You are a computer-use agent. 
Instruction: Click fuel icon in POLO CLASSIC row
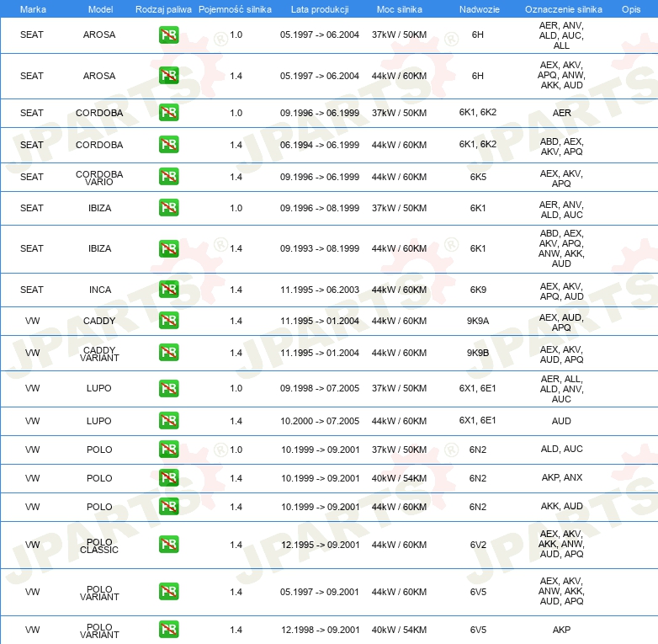coord(168,545)
